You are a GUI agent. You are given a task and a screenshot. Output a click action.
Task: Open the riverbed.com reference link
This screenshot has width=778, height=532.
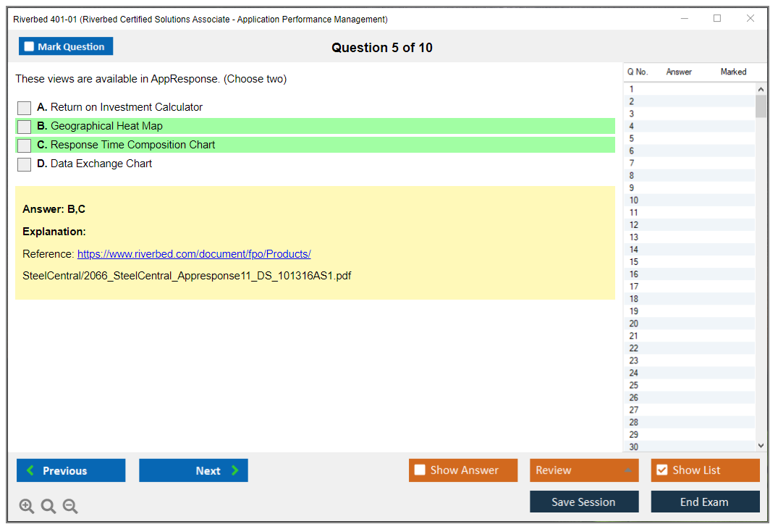pos(194,254)
